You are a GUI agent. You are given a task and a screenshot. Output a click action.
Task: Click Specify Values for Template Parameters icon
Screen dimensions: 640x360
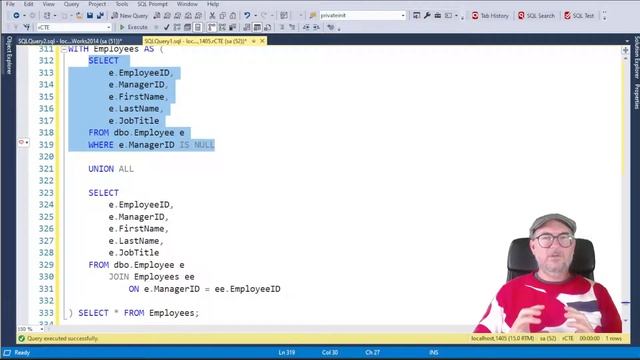pos(330,27)
